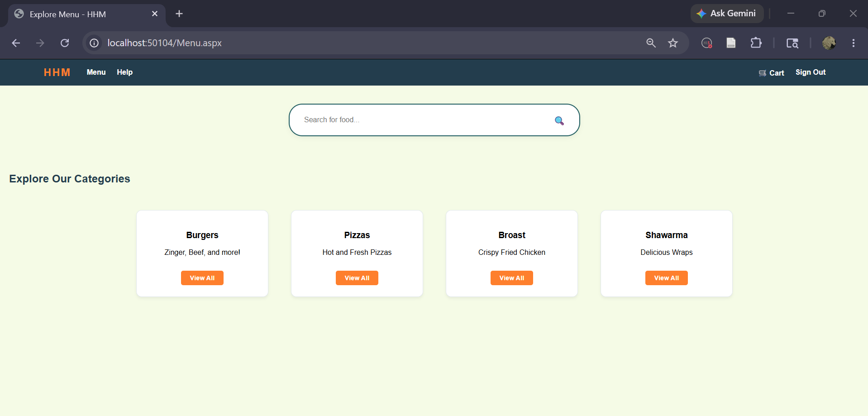
Task: Open the Menu nav item
Action: pos(96,72)
